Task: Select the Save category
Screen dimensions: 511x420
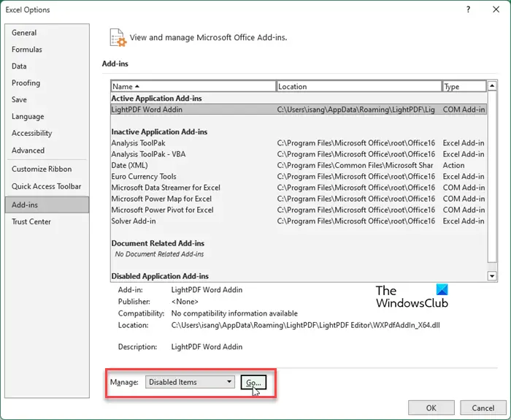Action: [x=47, y=99]
